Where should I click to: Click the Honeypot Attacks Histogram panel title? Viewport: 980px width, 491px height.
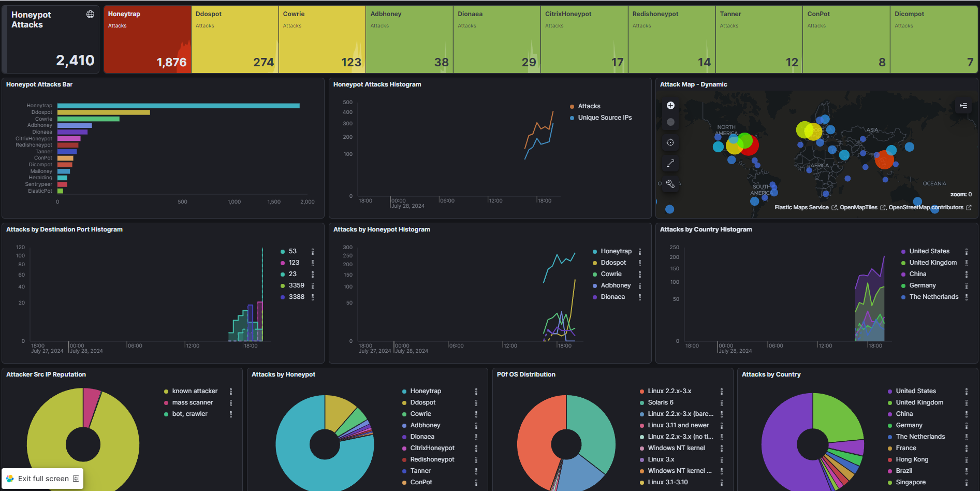(377, 84)
